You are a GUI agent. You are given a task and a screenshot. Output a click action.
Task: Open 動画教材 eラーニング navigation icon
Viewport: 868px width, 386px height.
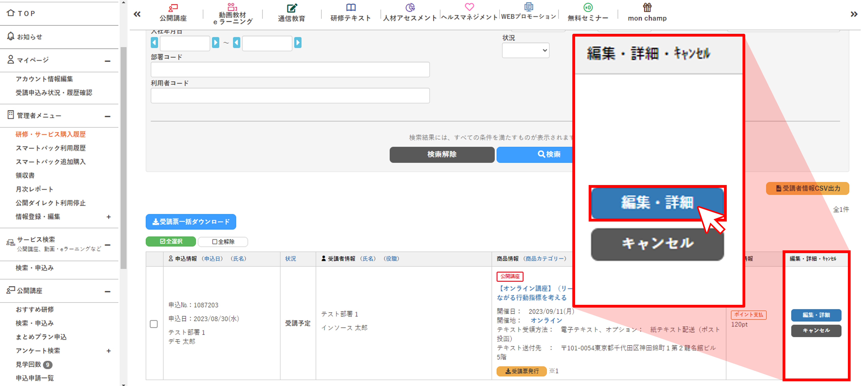click(x=232, y=7)
